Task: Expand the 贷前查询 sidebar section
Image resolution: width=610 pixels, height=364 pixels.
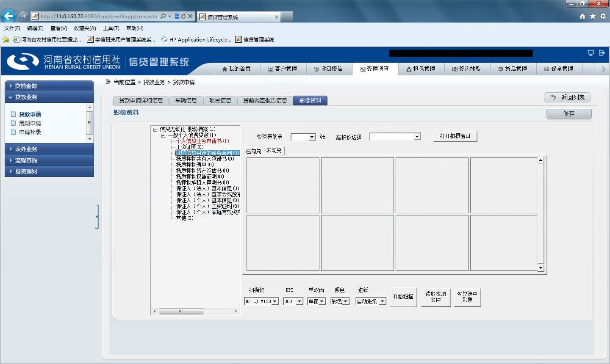Action: pyautogui.click(x=49, y=85)
